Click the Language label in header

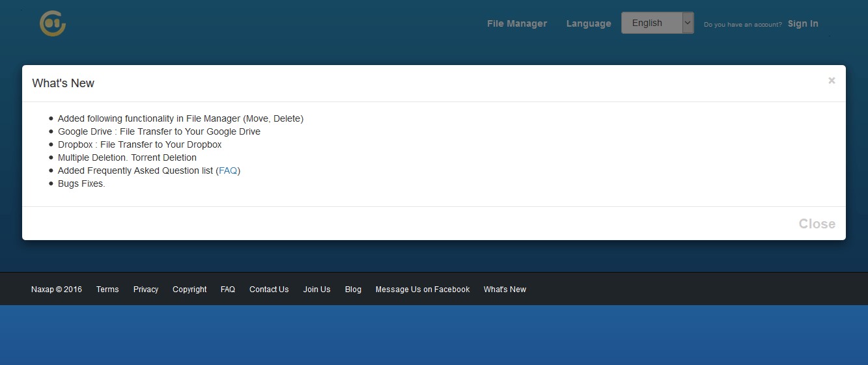point(588,23)
